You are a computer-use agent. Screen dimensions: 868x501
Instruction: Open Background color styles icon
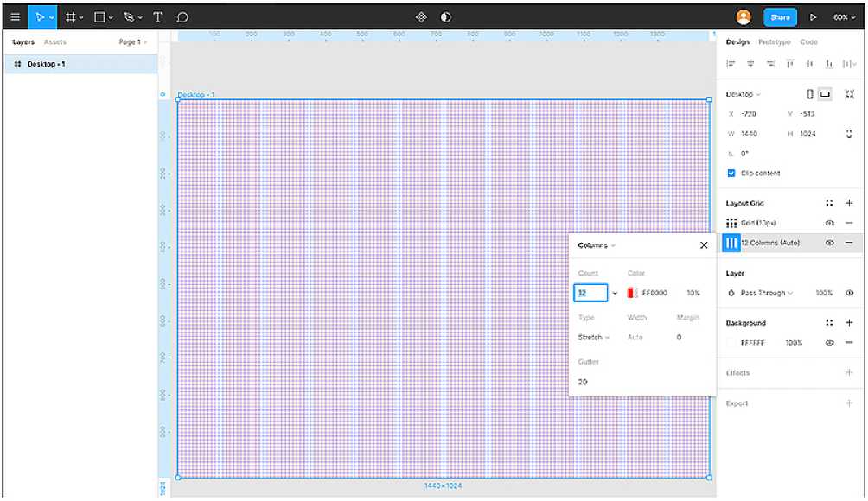(829, 323)
